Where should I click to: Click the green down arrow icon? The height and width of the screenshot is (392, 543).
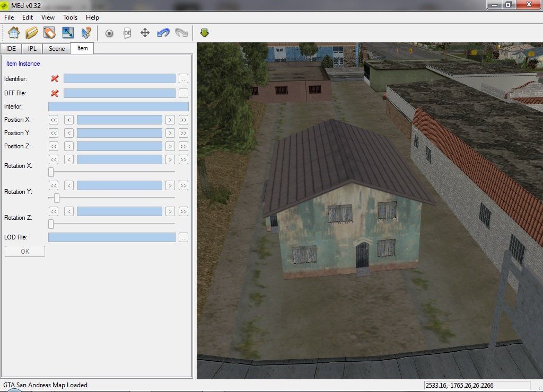click(x=204, y=33)
